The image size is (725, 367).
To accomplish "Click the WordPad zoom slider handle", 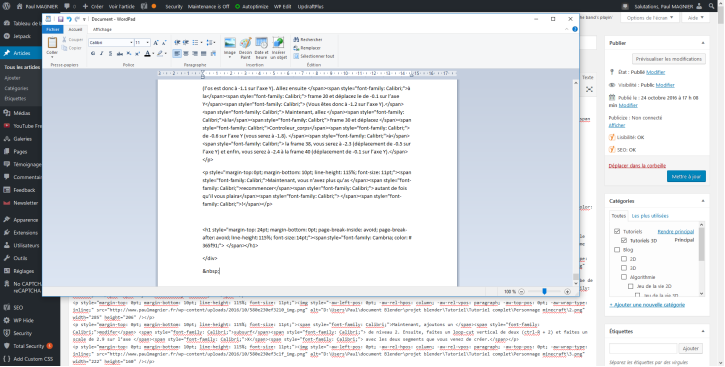I will [x=544, y=292].
